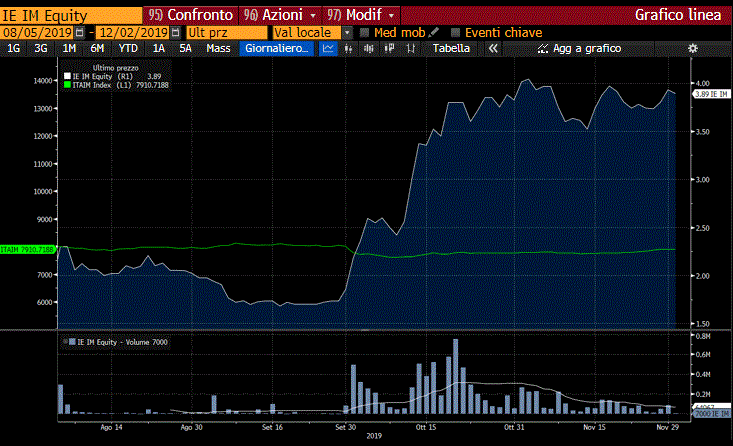
Task: Click the double-left chevron collapse icon
Action: coord(492,48)
